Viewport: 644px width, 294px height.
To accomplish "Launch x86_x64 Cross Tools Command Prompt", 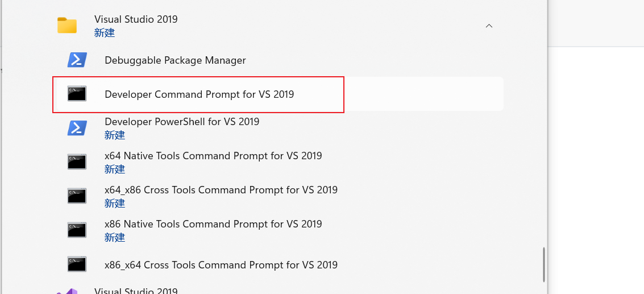I will click(221, 265).
